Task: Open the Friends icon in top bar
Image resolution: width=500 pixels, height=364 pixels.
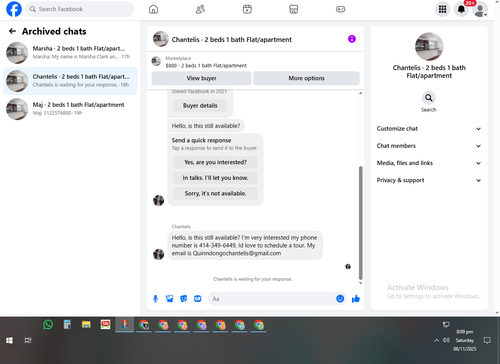Action: pyautogui.click(x=200, y=9)
